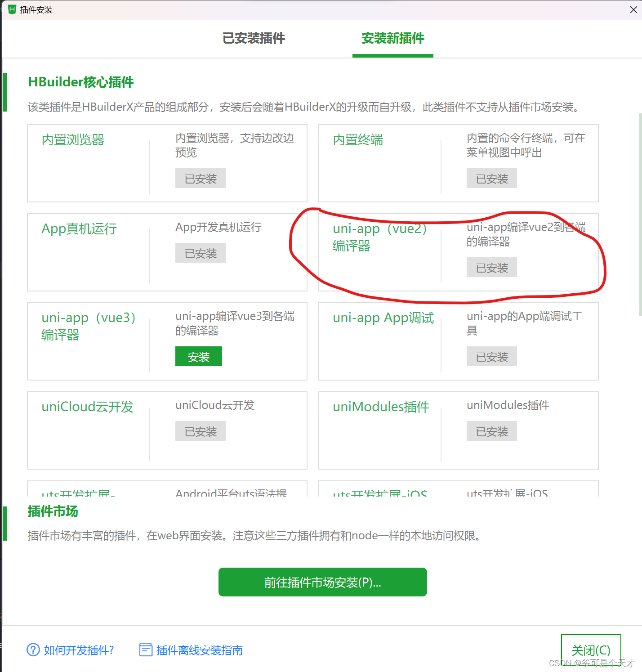Select the 内置浏览器 plugin title
642x672 pixels.
pos(73,139)
